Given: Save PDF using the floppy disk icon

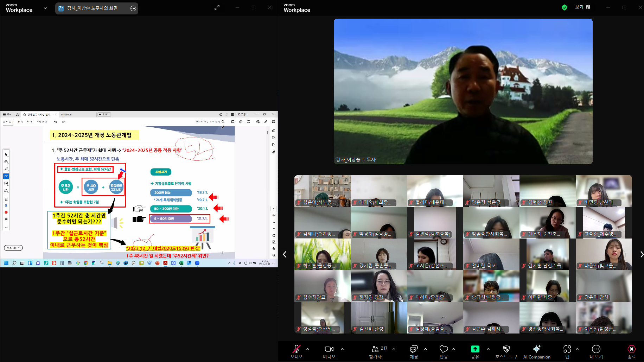Looking at the screenshot, I should pos(233,122).
